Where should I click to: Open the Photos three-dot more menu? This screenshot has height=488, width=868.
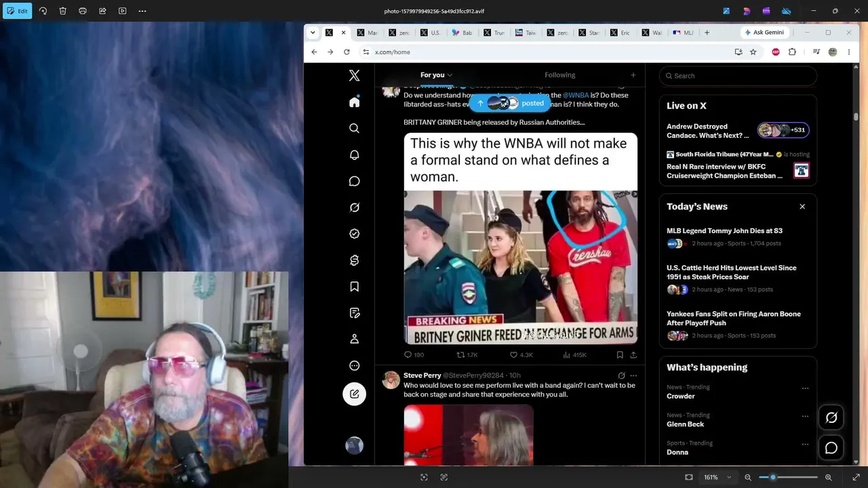click(x=142, y=11)
